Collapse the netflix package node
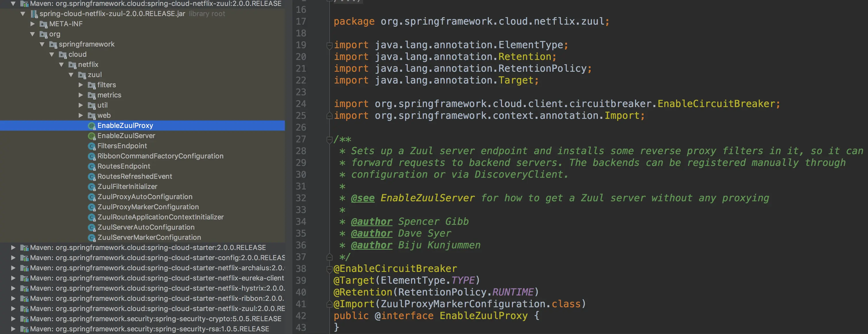Image resolution: width=868 pixels, height=334 pixels. pyautogui.click(x=61, y=65)
